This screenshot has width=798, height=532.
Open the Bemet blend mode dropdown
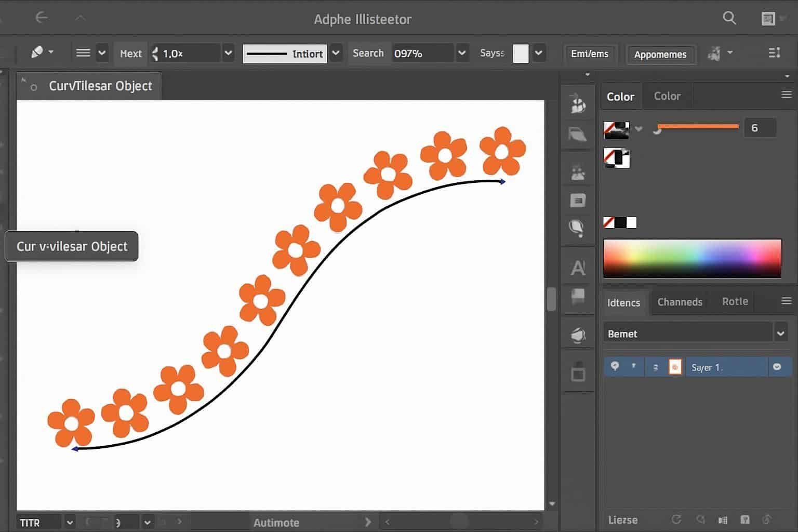pyautogui.click(x=780, y=333)
